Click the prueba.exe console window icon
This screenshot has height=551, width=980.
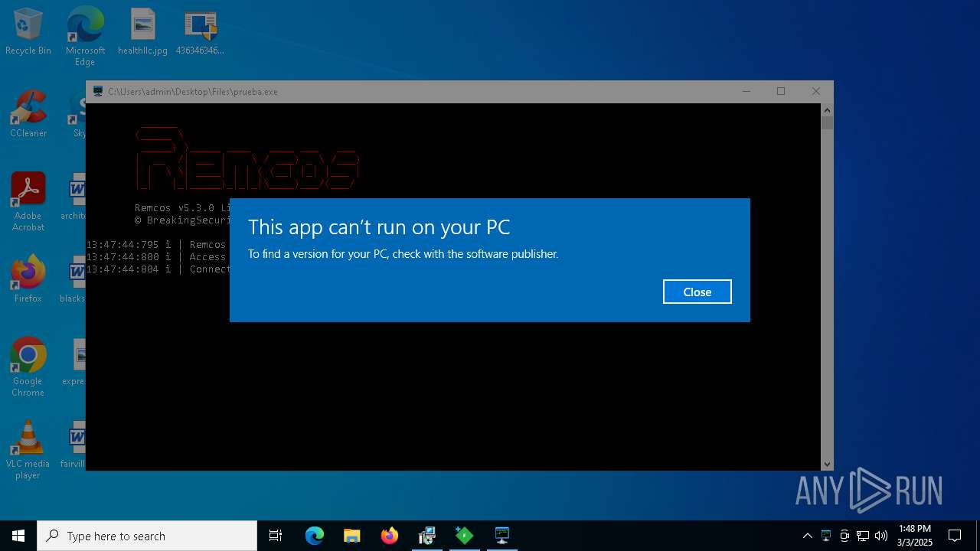point(98,91)
